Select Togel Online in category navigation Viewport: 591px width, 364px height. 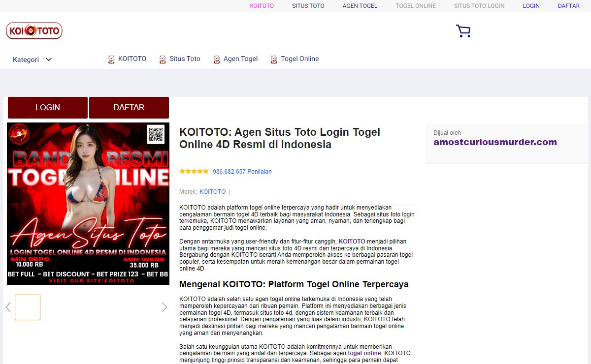coord(300,59)
